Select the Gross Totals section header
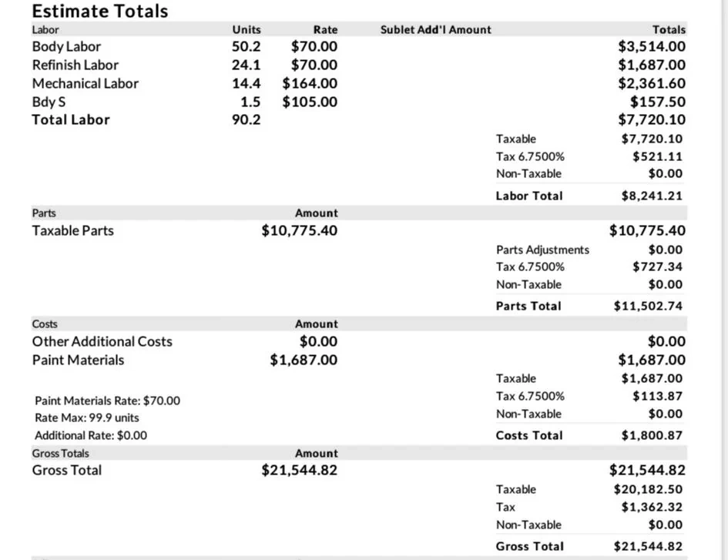The width and height of the screenshot is (728, 560). (60, 454)
